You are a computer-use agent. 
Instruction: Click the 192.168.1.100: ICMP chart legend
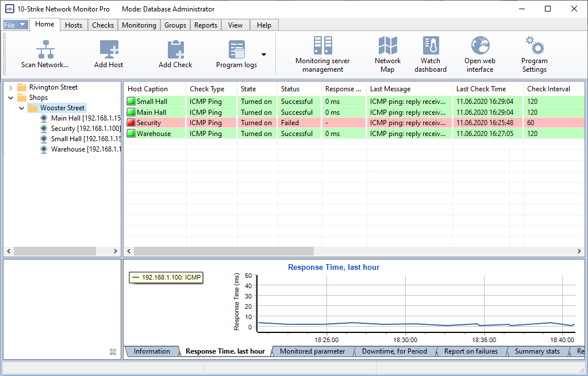[x=167, y=278]
